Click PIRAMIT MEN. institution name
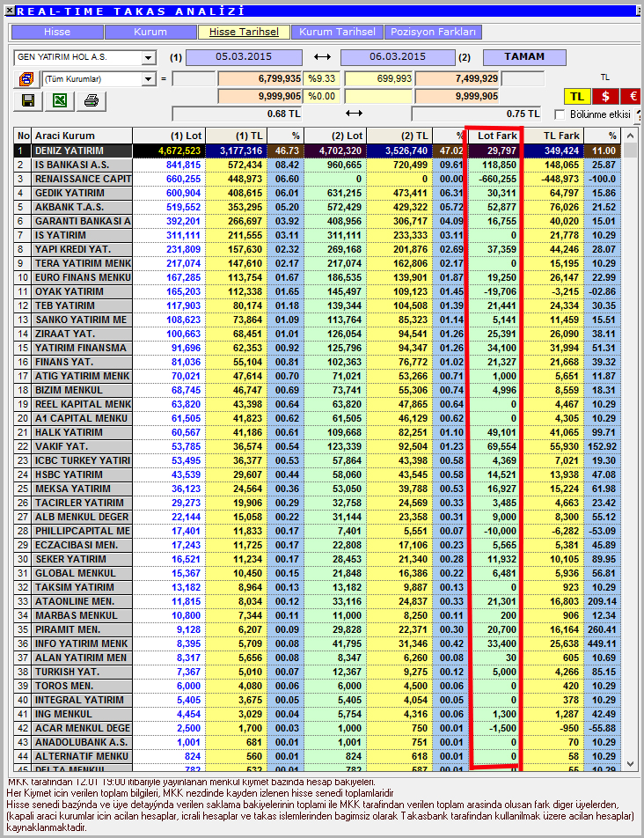Image resolution: width=644 pixels, height=838 pixels. pyautogui.click(x=68, y=629)
